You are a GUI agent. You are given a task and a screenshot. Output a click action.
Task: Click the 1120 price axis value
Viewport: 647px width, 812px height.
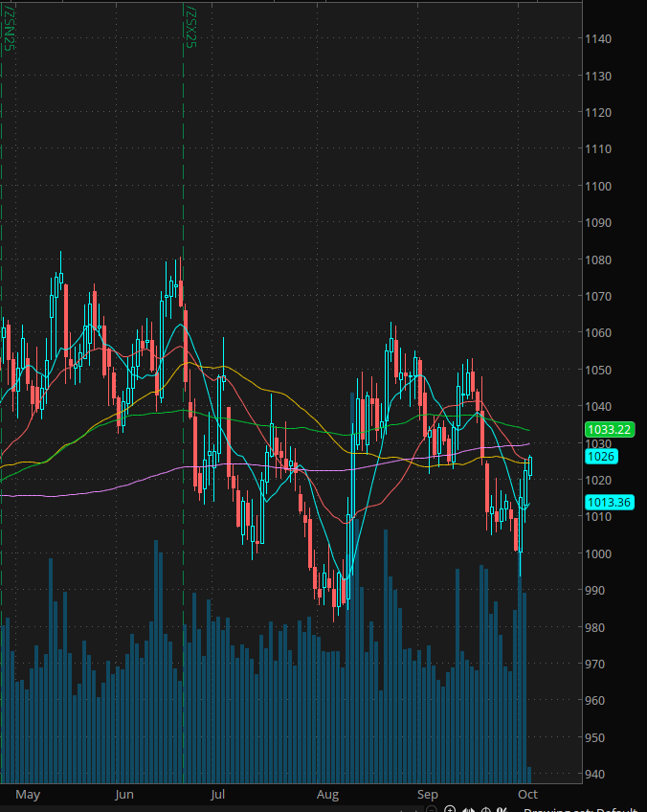pyautogui.click(x=598, y=113)
